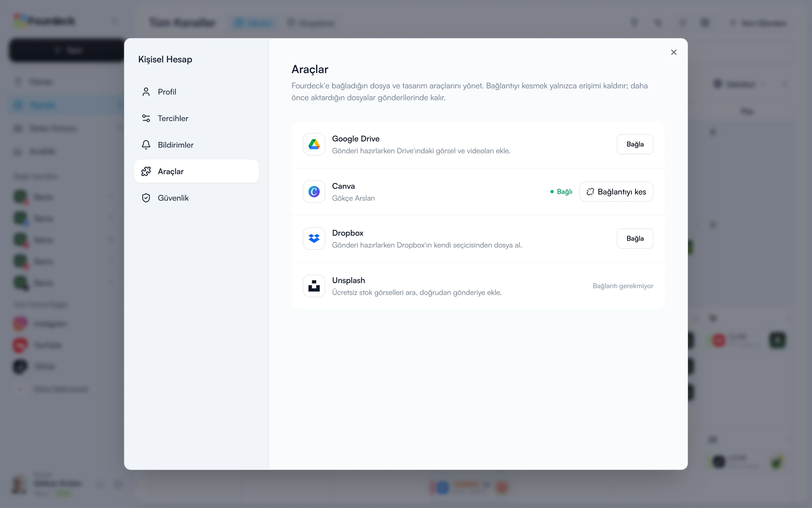
Task: Click the unlink icon in Bağlantıyı kes
Action: [590, 192]
